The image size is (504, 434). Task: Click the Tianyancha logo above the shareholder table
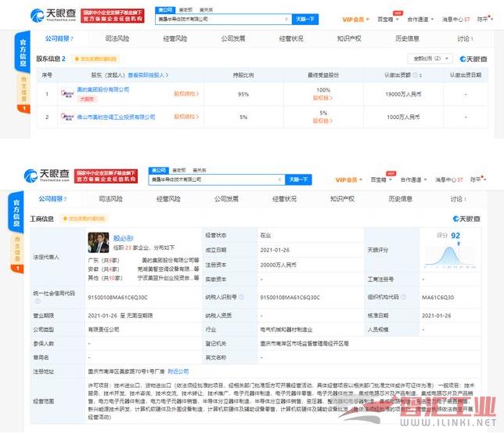coord(53,15)
